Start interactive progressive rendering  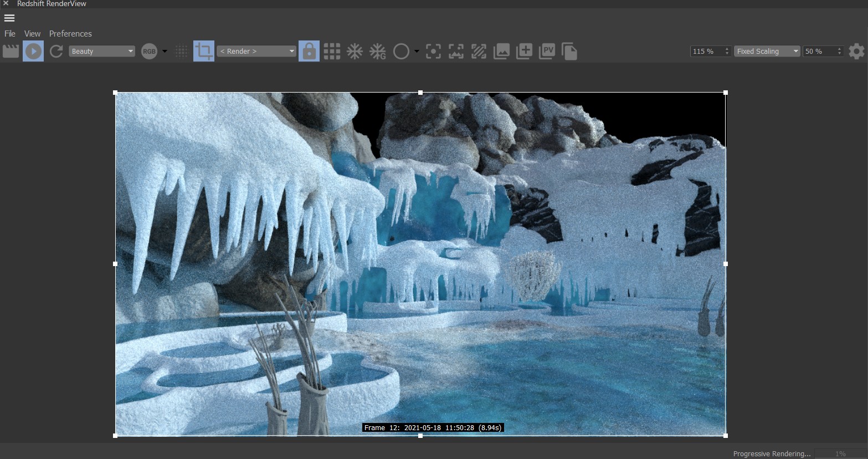coord(33,51)
